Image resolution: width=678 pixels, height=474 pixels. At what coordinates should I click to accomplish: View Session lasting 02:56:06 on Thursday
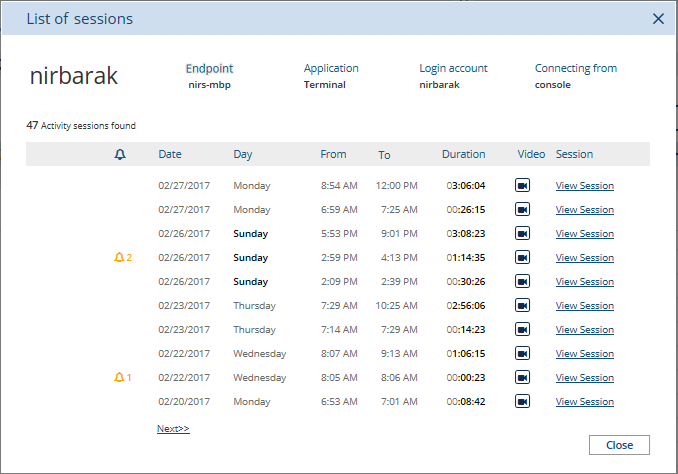584,306
